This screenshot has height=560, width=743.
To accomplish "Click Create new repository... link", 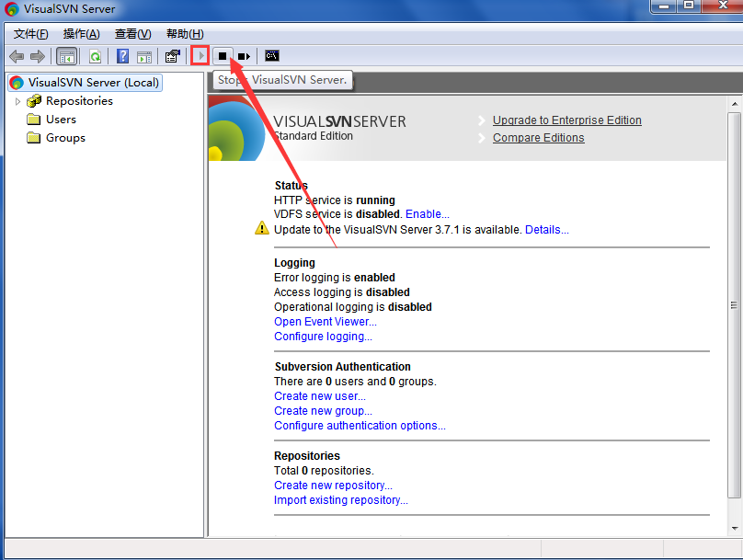I will click(x=333, y=486).
